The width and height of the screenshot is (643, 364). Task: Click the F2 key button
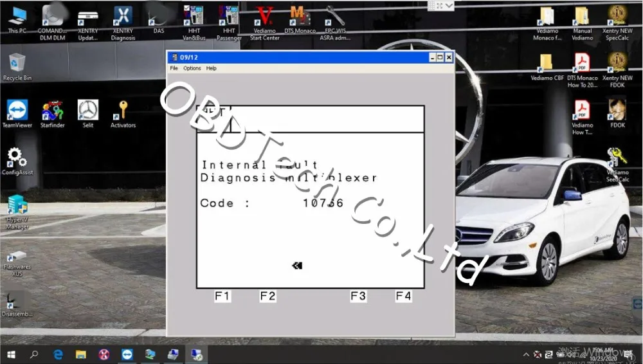click(267, 296)
